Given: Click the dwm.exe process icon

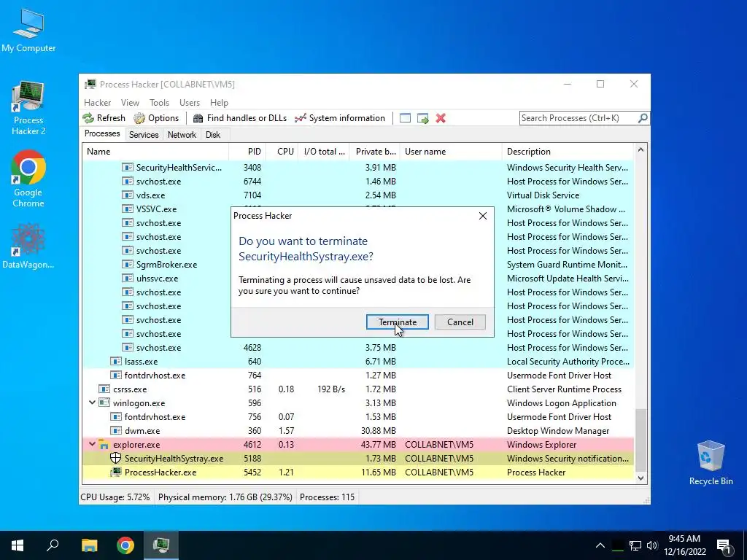Looking at the screenshot, I should [116, 430].
